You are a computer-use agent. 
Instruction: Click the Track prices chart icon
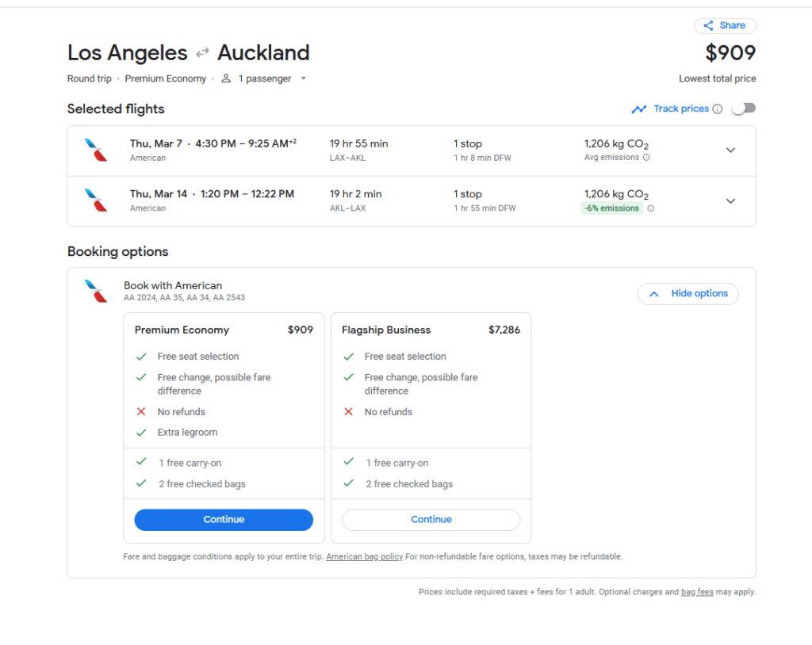(639, 108)
